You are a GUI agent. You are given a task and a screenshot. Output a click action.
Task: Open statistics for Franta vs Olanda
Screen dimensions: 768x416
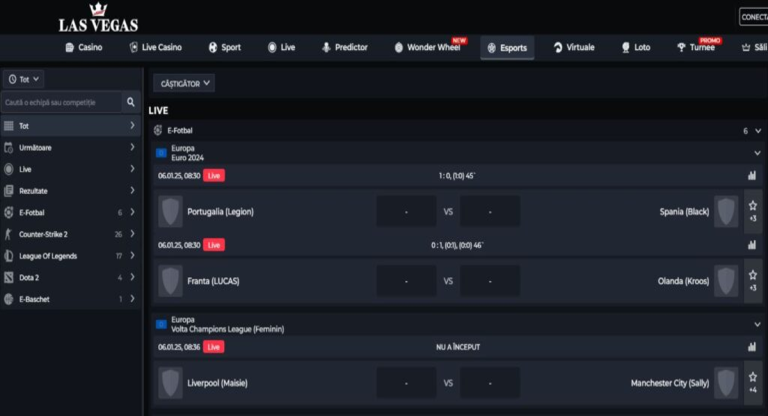pyautogui.click(x=752, y=245)
